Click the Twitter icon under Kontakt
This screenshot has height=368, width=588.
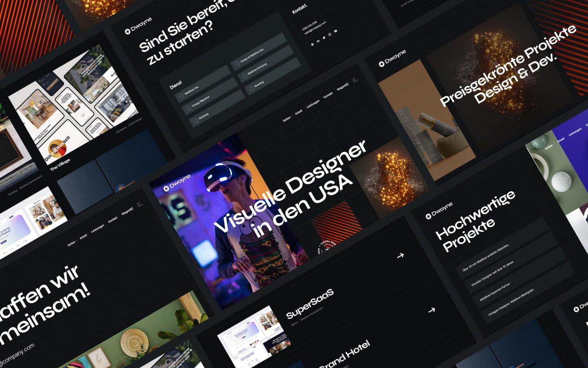click(324, 38)
